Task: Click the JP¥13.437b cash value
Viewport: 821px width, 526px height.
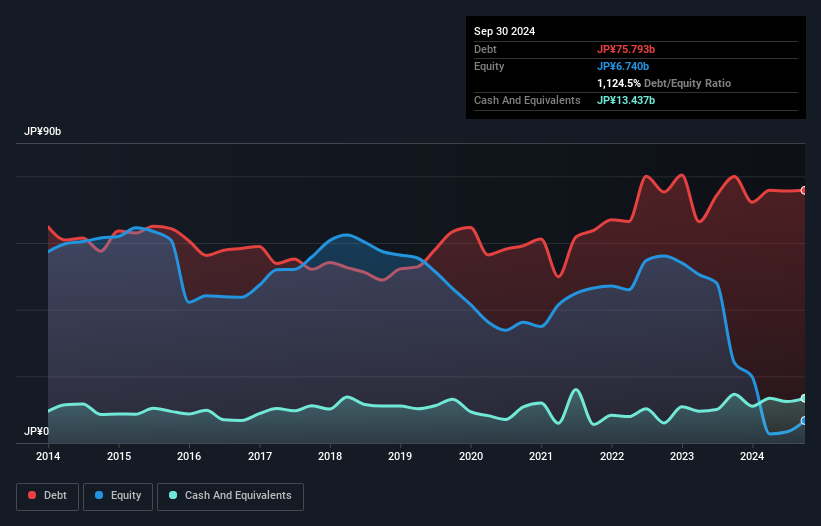Action: pos(626,100)
